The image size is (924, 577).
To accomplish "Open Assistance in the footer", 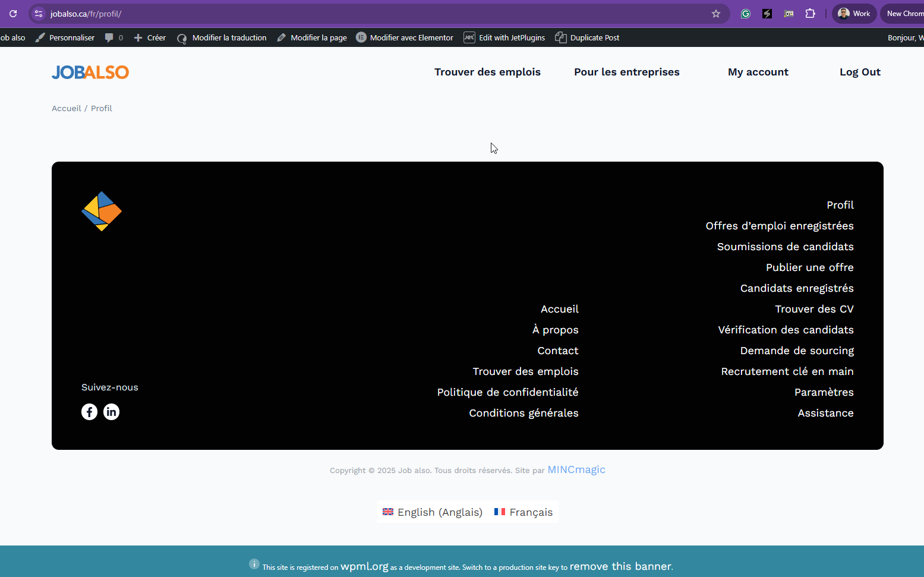I will tap(825, 413).
